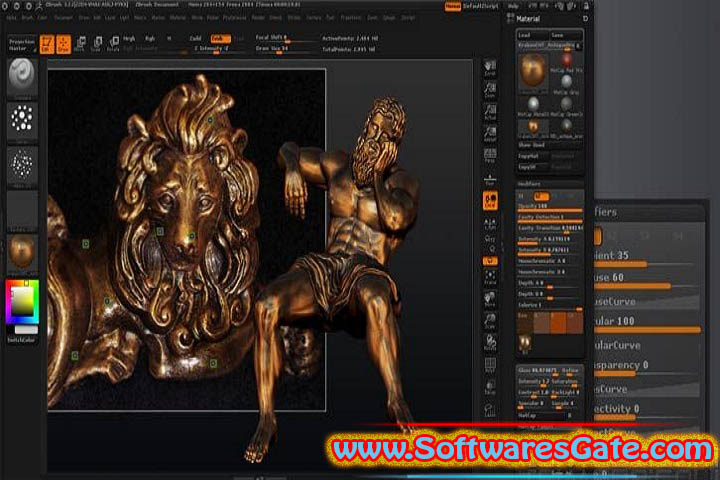
Task: Open the current brush thumbnail picker
Action: pyautogui.click(x=22, y=77)
